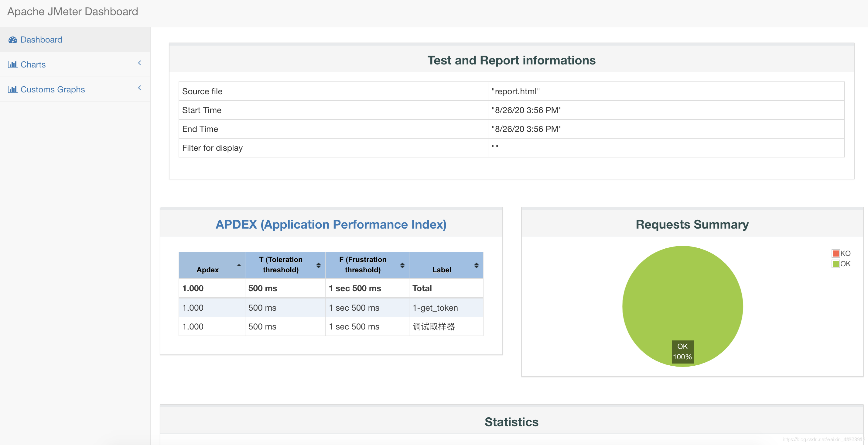The width and height of the screenshot is (868, 445).
Task: Click the OK 100% pie label
Action: tap(682, 352)
